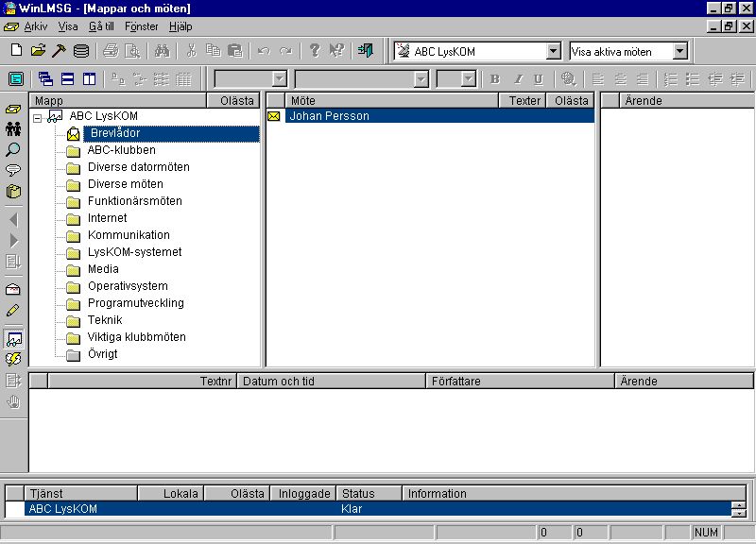Click the speech bubble icon in left sidebar
The height and width of the screenshot is (544, 756).
(x=13, y=170)
